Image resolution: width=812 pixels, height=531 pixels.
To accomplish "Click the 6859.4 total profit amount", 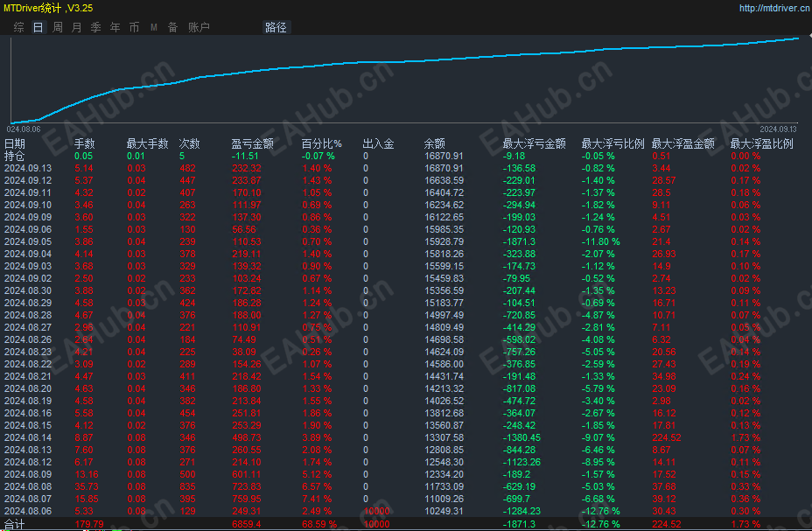I will 247,524.
